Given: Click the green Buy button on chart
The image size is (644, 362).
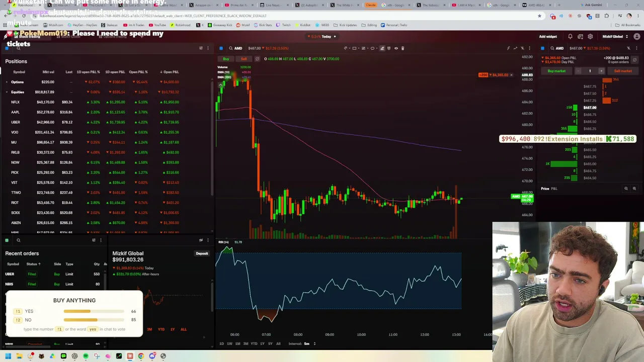Looking at the screenshot, I should point(226,59).
